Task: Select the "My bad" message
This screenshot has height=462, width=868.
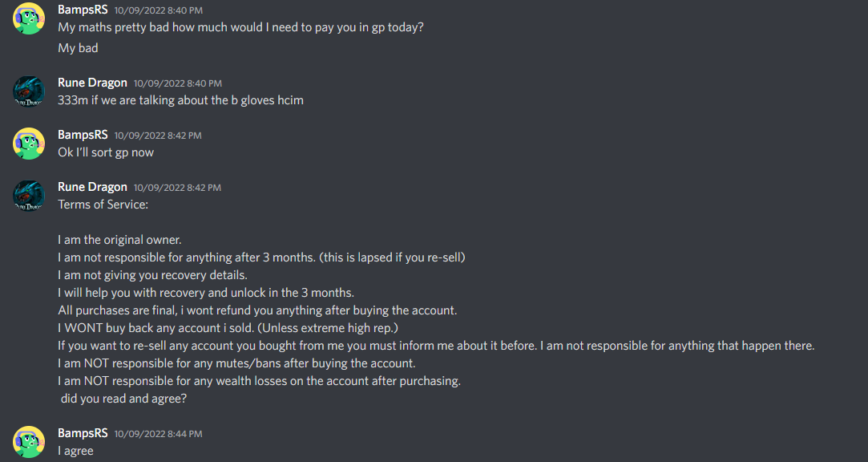Action: click(78, 48)
